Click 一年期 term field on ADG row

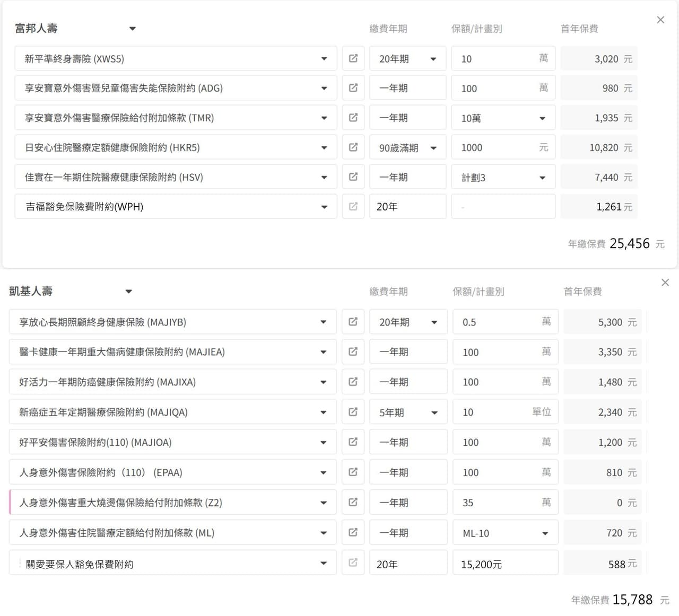[x=408, y=88]
